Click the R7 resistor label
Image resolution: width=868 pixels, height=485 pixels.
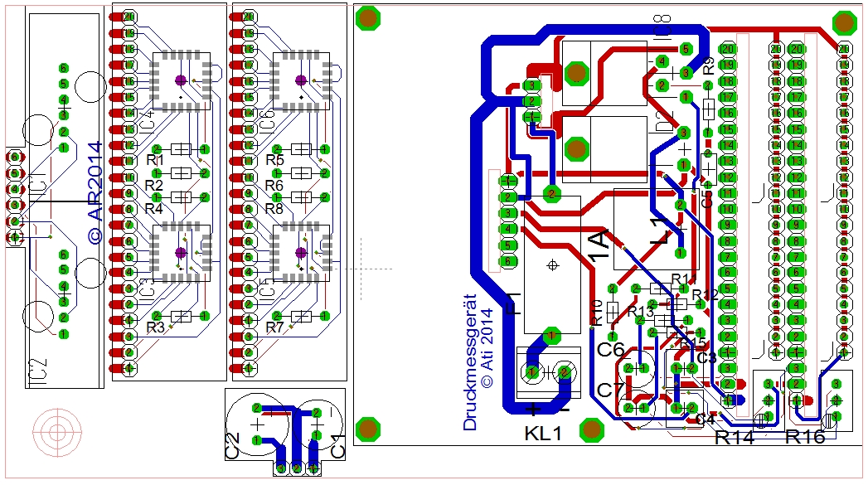[x=274, y=327]
